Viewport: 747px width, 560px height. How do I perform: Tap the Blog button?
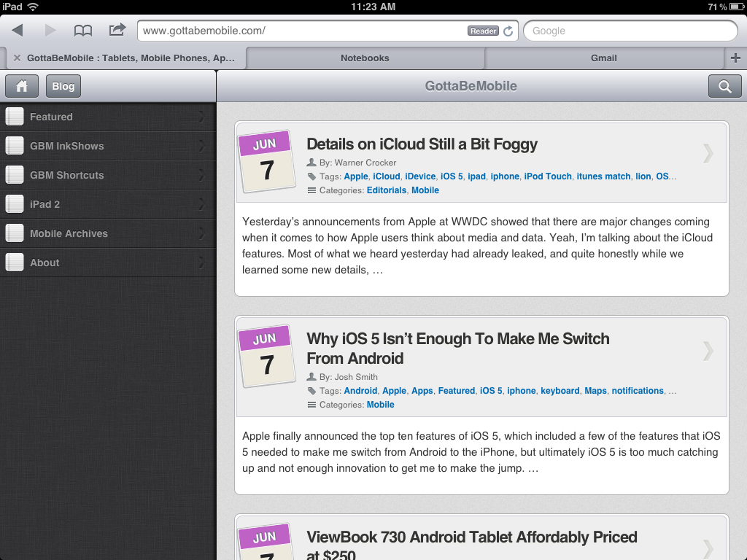tap(63, 86)
